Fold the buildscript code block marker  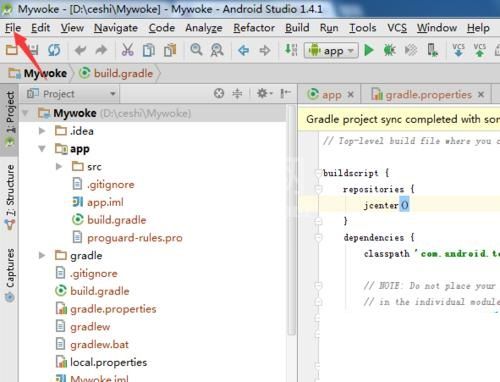tap(318, 173)
